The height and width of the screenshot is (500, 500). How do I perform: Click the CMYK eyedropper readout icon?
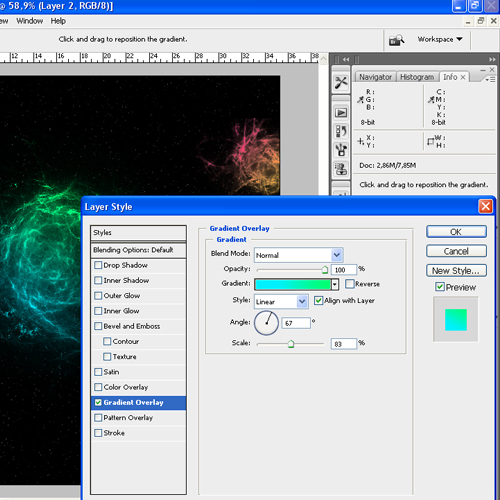point(431,99)
